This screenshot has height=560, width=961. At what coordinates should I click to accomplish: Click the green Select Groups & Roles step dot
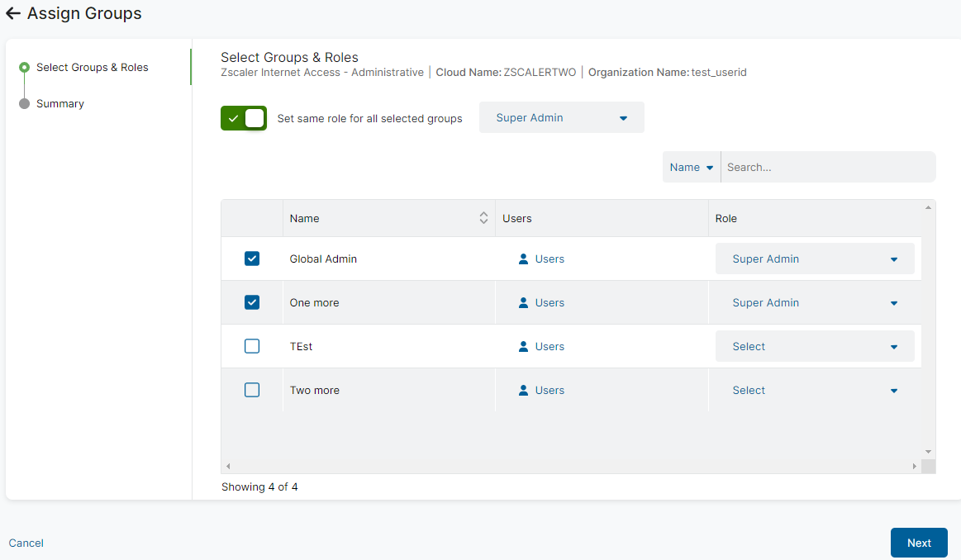[x=24, y=67]
